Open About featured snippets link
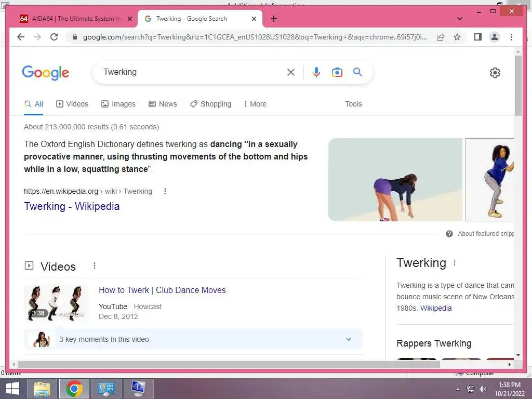532x399 pixels. click(486, 234)
